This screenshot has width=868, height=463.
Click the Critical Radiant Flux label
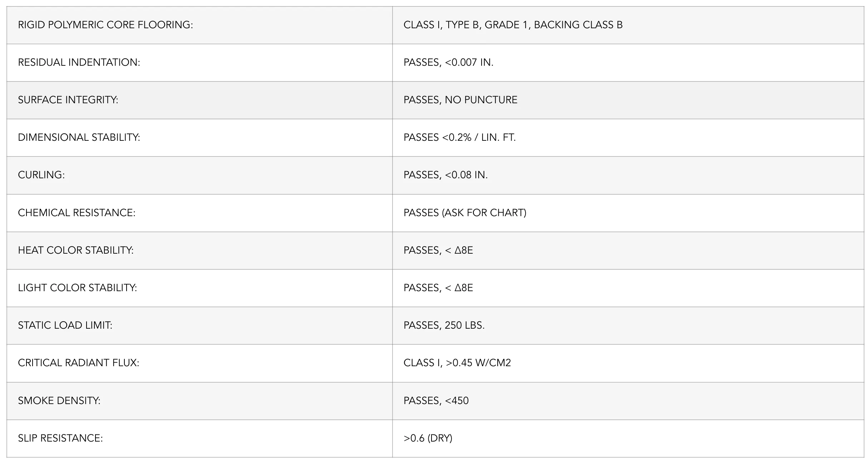click(x=79, y=363)
